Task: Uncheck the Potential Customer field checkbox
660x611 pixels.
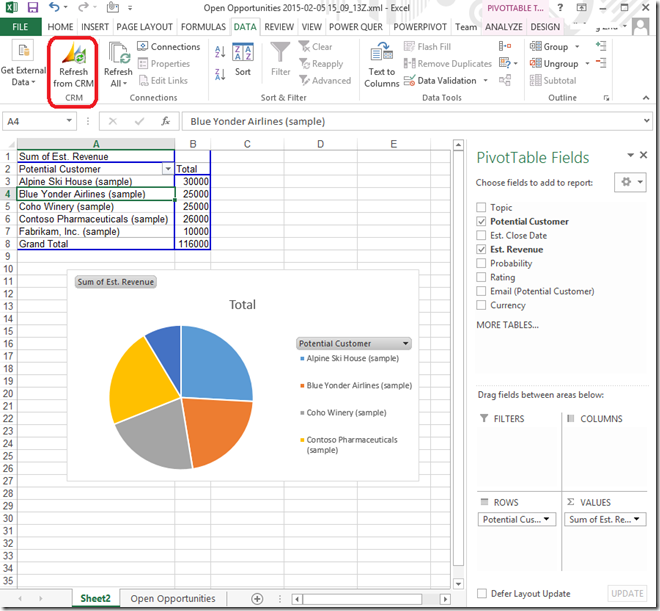Action: click(481, 221)
